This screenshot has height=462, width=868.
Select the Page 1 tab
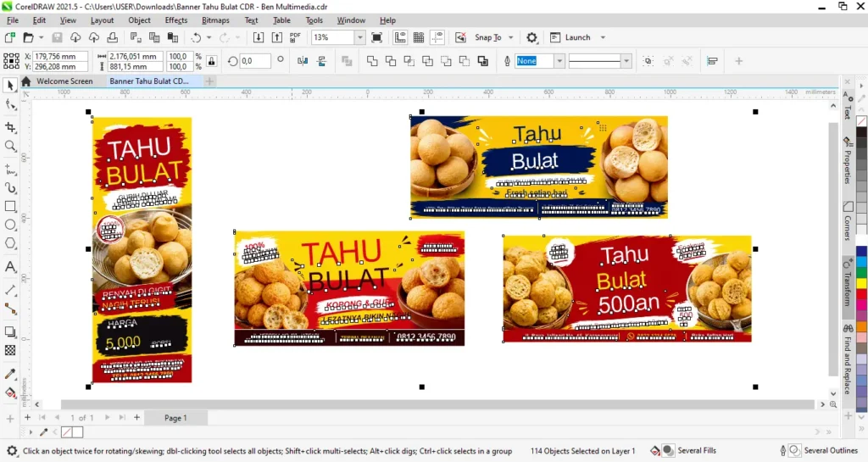pos(175,418)
